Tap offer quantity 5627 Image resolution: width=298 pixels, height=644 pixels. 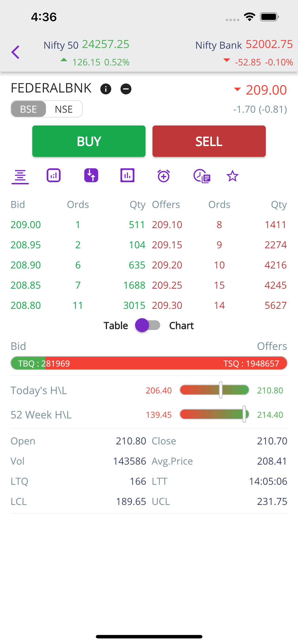pyautogui.click(x=276, y=306)
